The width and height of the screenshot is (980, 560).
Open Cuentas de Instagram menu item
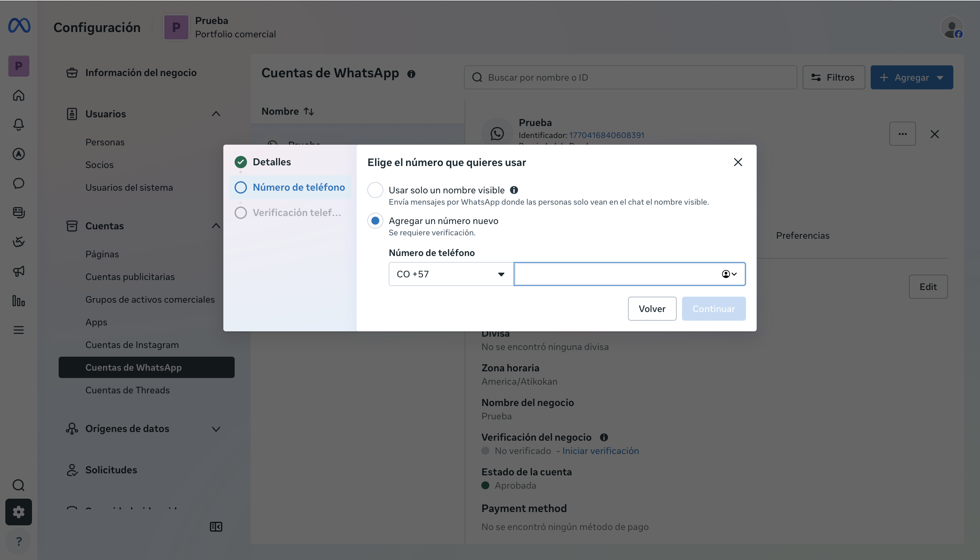(132, 345)
